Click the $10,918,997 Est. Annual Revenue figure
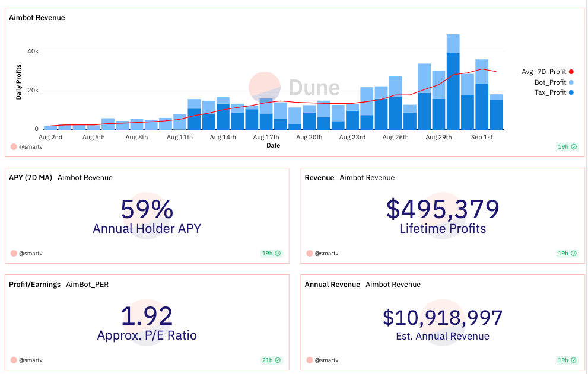Image resolution: width=588 pixels, height=374 pixels. [442, 318]
